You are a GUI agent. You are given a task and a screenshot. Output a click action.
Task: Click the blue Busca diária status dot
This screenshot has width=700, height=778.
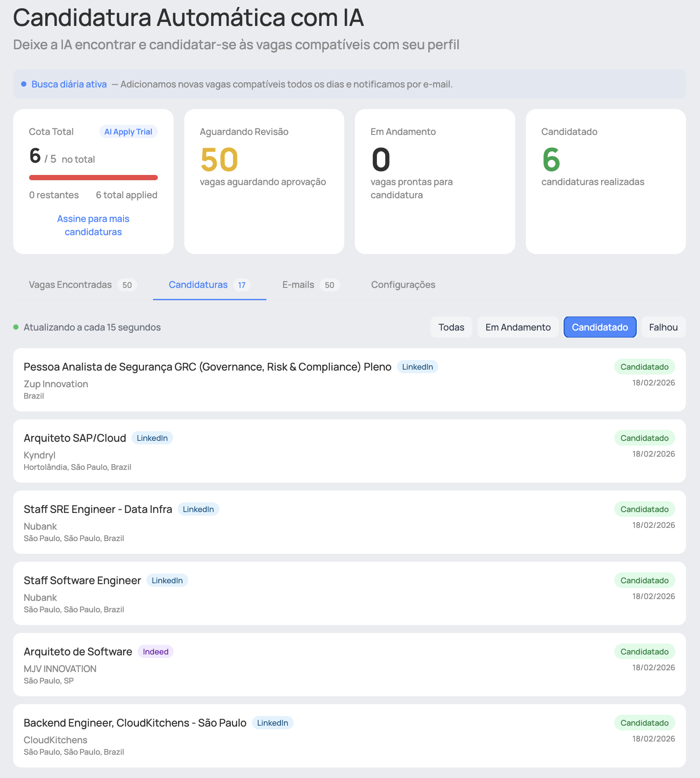[x=24, y=84]
